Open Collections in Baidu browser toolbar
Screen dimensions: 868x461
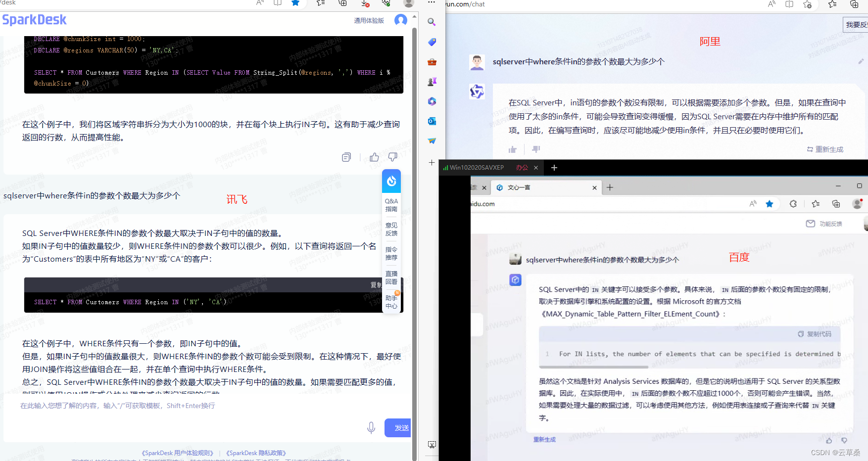pos(836,204)
